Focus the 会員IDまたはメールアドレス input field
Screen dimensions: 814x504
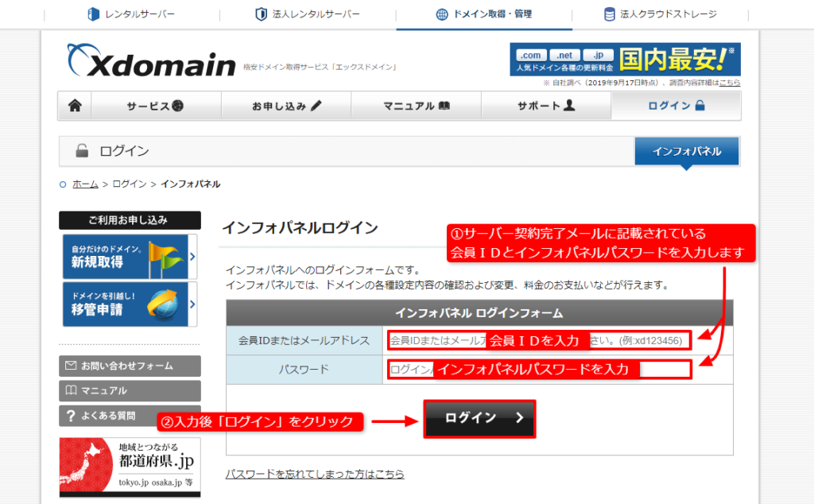point(540,340)
